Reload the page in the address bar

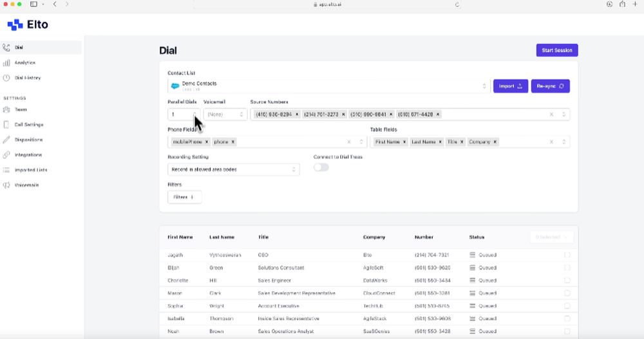457,5
